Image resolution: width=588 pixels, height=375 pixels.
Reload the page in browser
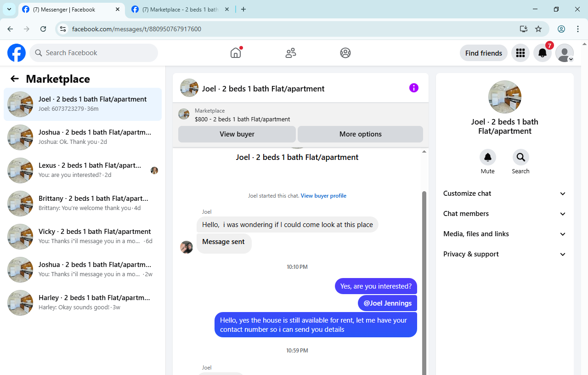click(x=43, y=29)
